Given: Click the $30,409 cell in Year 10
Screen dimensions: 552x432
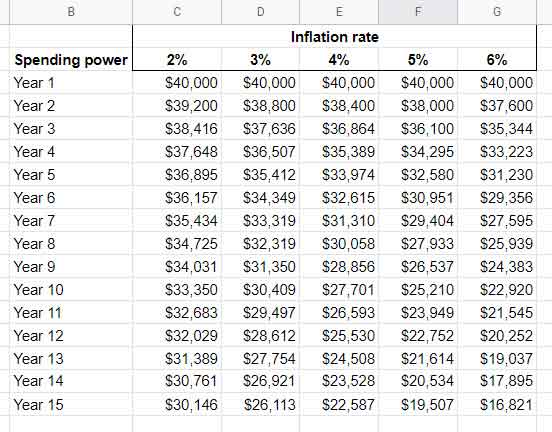Looking at the screenshot, I should (261, 289).
